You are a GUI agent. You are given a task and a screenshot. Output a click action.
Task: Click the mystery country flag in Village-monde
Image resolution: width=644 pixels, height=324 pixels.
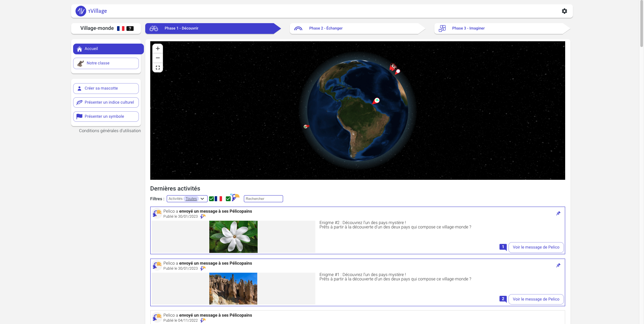pos(130,29)
